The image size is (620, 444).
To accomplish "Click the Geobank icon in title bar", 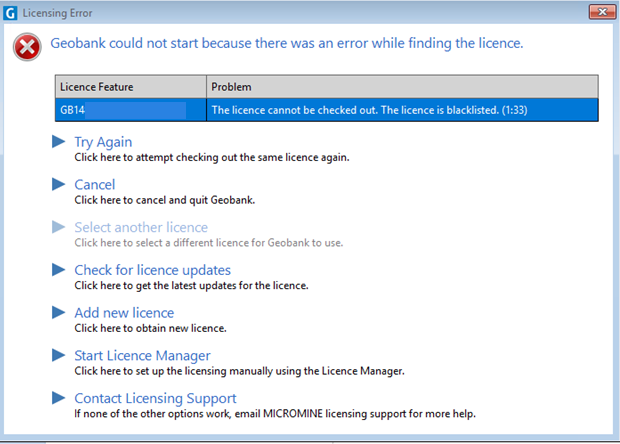I will [9, 12].
